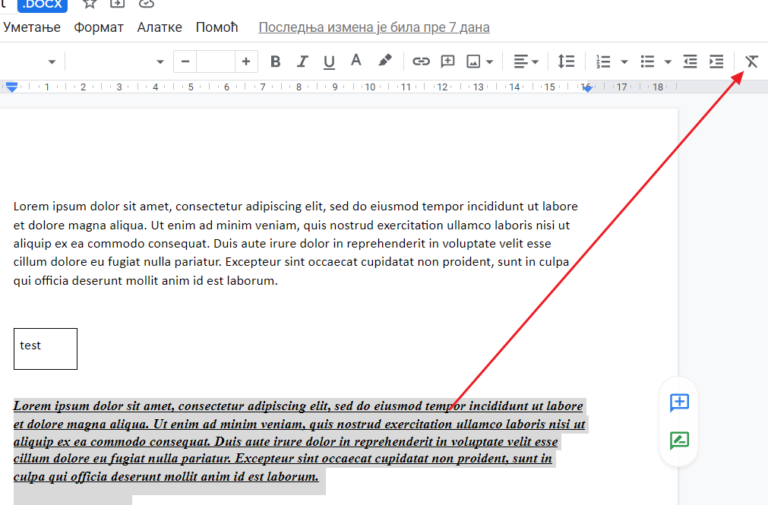
Task: Click the insert image icon
Action: click(x=473, y=62)
